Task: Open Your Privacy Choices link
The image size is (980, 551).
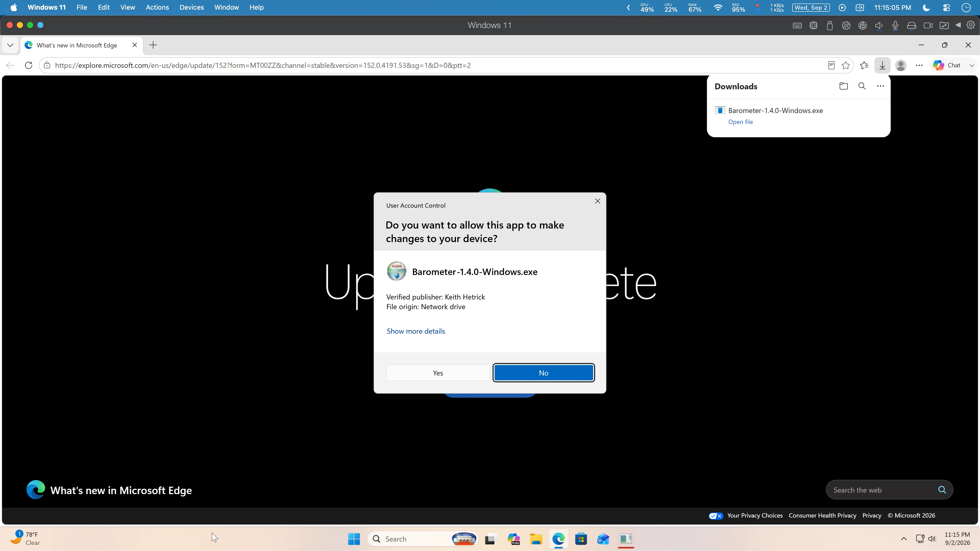Action: 755,515
